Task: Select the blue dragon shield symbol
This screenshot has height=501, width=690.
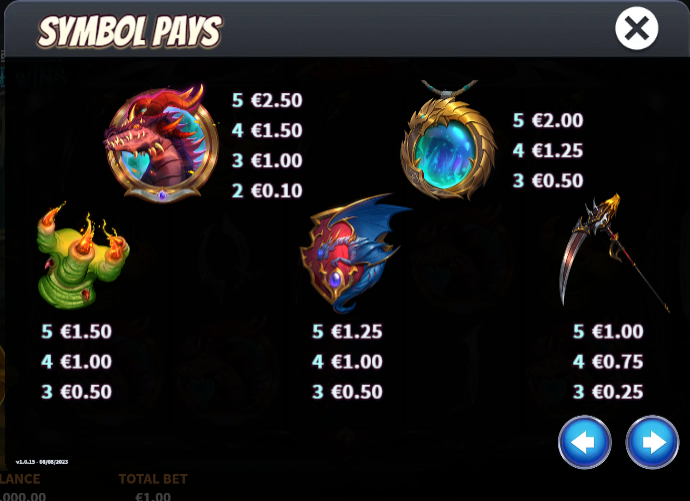Action: 355,253
